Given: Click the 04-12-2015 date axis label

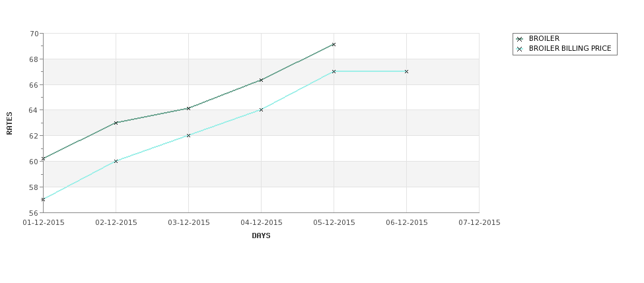Looking at the screenshot, I should 261,222.
